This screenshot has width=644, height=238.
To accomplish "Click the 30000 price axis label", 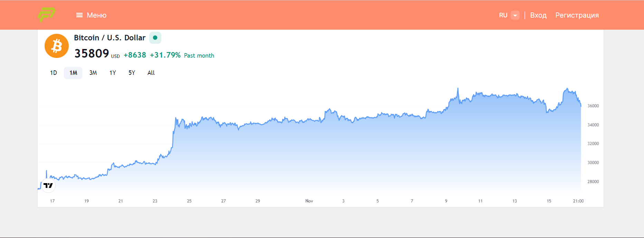I will (593, 162).
